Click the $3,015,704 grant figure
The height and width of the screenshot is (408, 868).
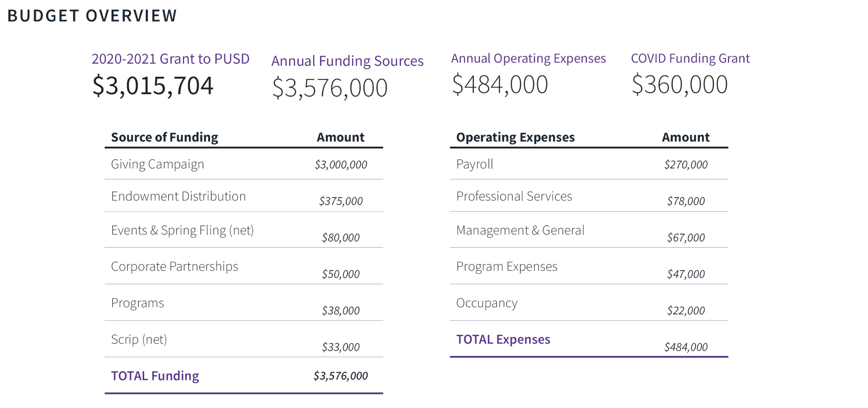pos(153,86)
